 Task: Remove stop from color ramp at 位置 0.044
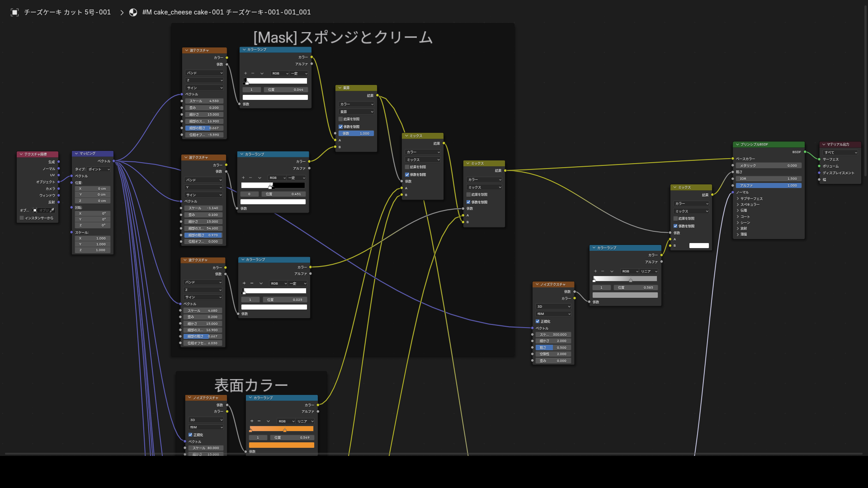pos(253,73)
